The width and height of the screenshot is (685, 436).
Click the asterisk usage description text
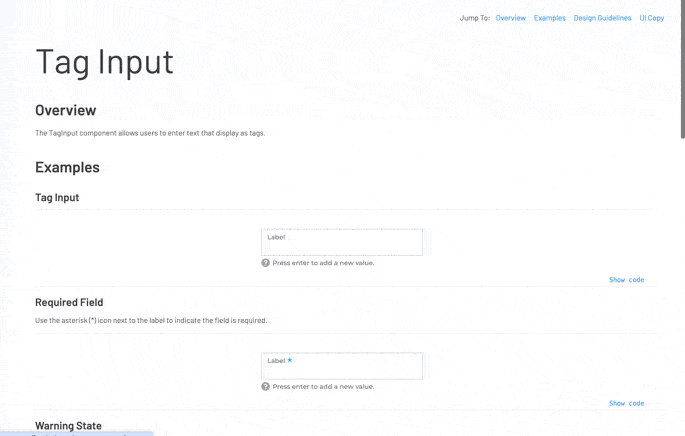click(x=151, y=320)
